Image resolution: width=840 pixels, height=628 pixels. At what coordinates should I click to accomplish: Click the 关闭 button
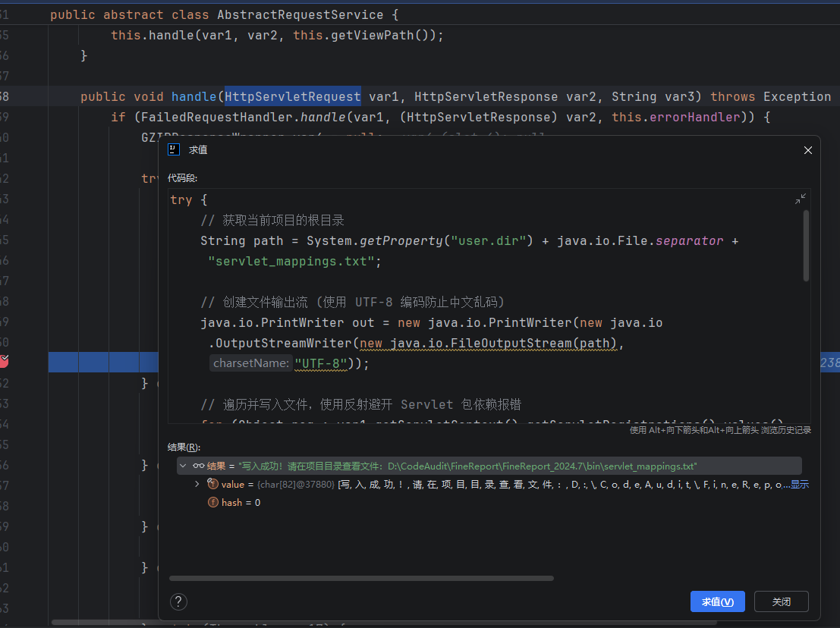tap(781, 601)
